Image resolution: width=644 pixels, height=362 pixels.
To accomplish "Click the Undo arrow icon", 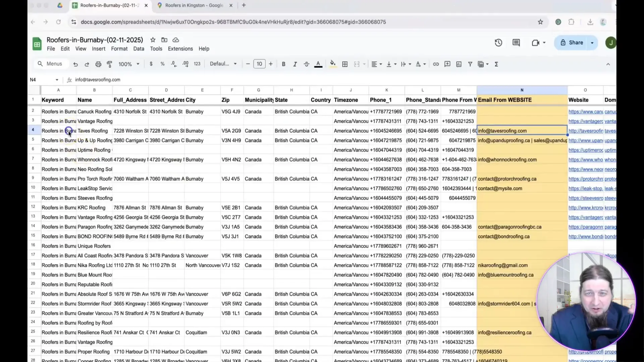I will (75, 64).
